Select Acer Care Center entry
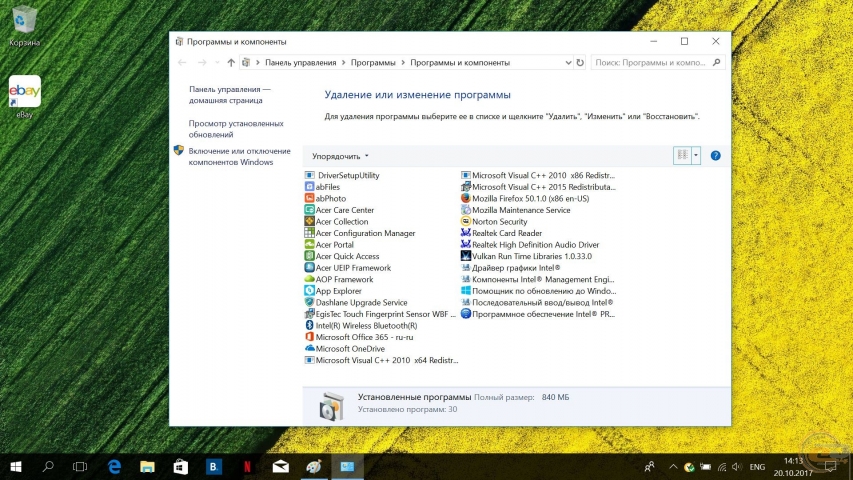 coord(339,210)
